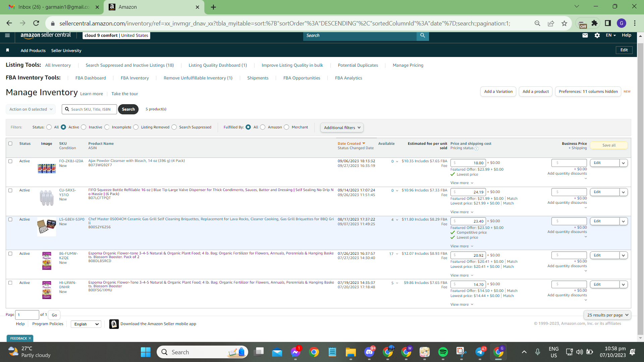
Task: Open Chrome zoom magnifier icon
Action: click(x=537, y=23)
